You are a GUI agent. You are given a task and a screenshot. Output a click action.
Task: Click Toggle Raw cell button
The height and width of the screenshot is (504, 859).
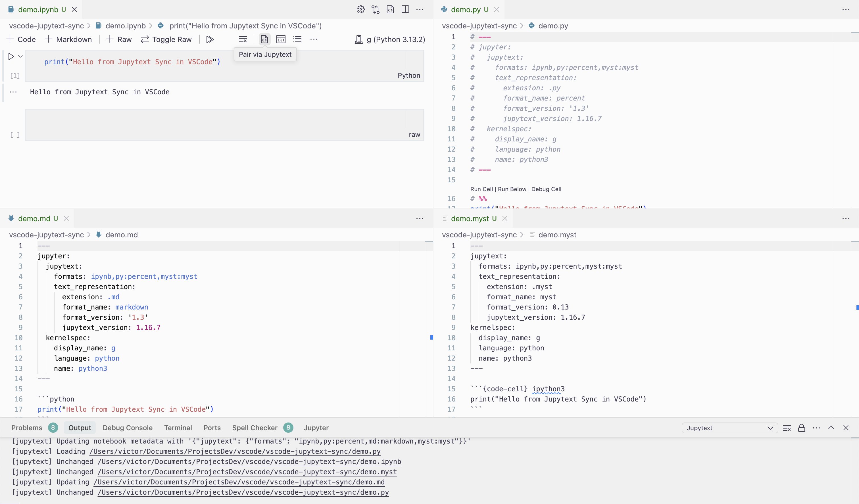(166, 39)
